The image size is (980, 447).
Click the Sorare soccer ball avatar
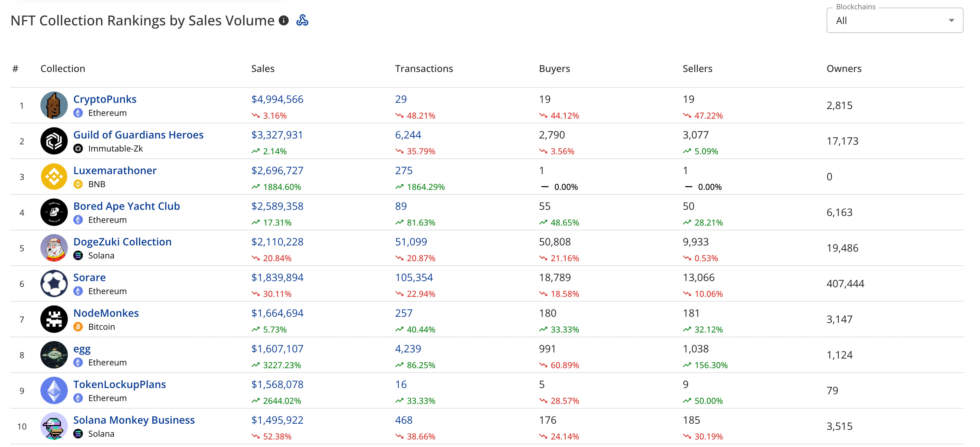pos(54,283)
